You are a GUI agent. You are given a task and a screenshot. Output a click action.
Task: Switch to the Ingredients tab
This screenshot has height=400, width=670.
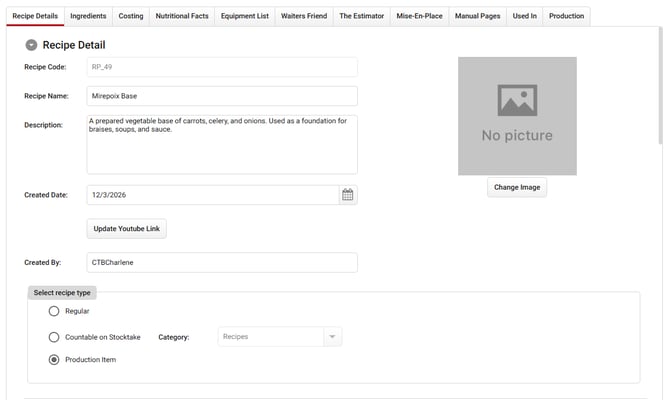click(88, 16)
